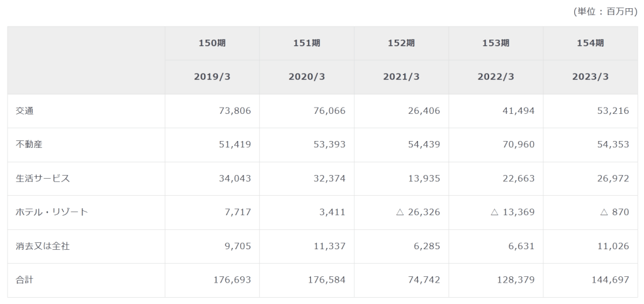This screenshot has width=644, height=304.
Task: Click the 154期 column header
Action: pyautogui.click(x=590, y=43)
